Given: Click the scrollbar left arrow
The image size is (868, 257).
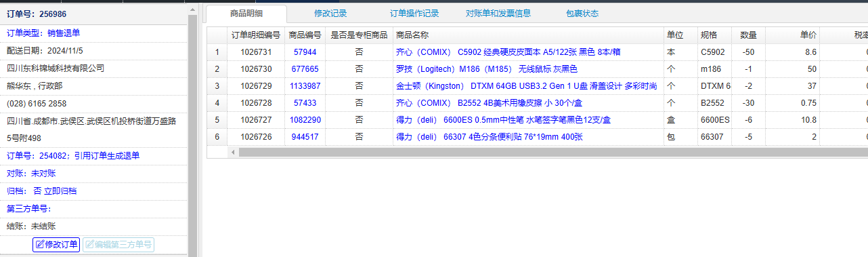Looking at the screenshot, I should (x=234, y=152).
